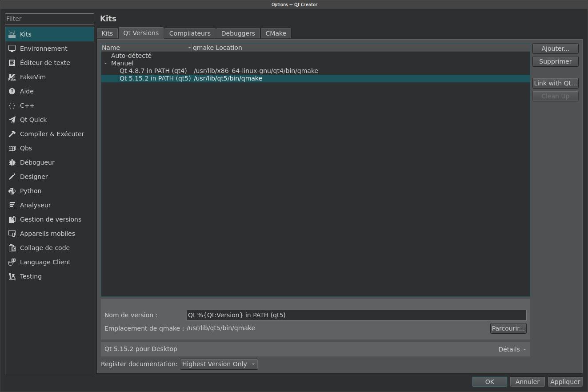Open the Language Client icon
This screenshot has height=392, width=588.
[12, 262]
